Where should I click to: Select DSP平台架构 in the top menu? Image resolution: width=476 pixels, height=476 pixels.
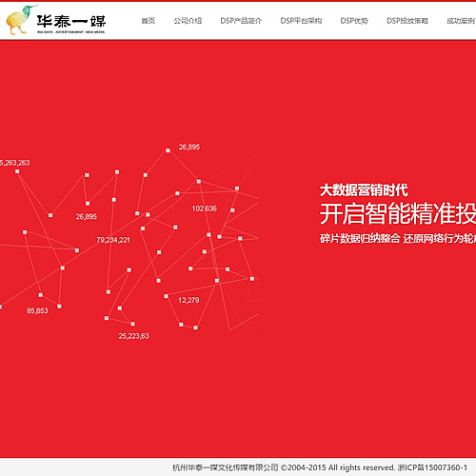301,21
